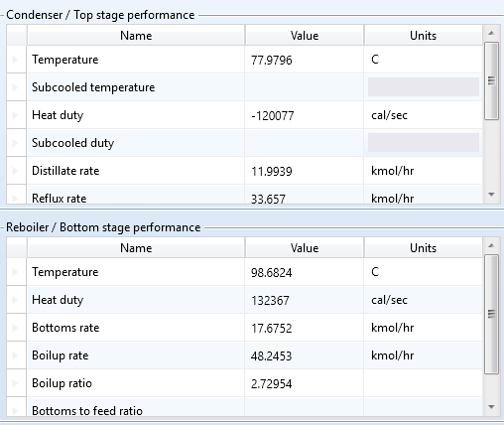Click the reboiler table scroll up arrow
This screenshot has width=504, height=425.
point(491,245)
